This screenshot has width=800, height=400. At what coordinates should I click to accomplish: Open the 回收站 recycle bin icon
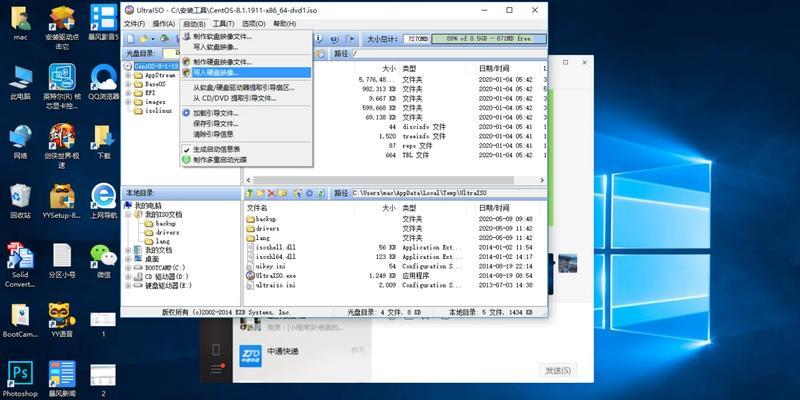coord(20,201)
